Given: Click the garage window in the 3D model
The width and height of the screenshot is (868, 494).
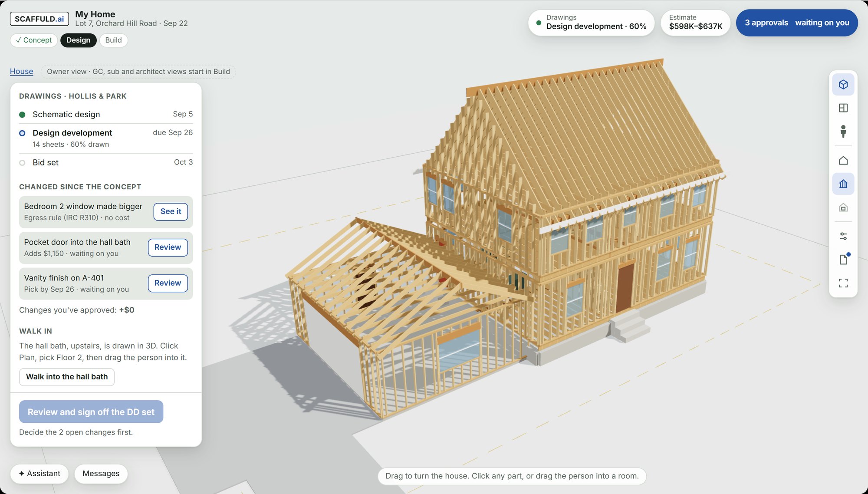Looking at the screenshot, I should 460,351.
